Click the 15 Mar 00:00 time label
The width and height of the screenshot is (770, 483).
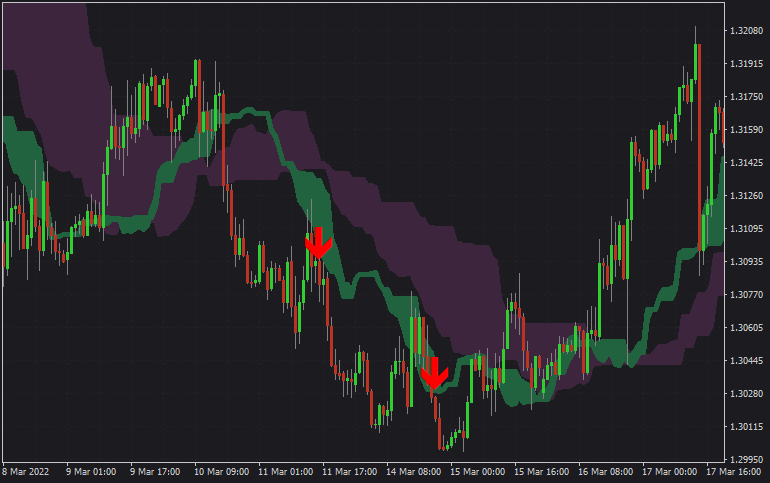coord(477,472)
